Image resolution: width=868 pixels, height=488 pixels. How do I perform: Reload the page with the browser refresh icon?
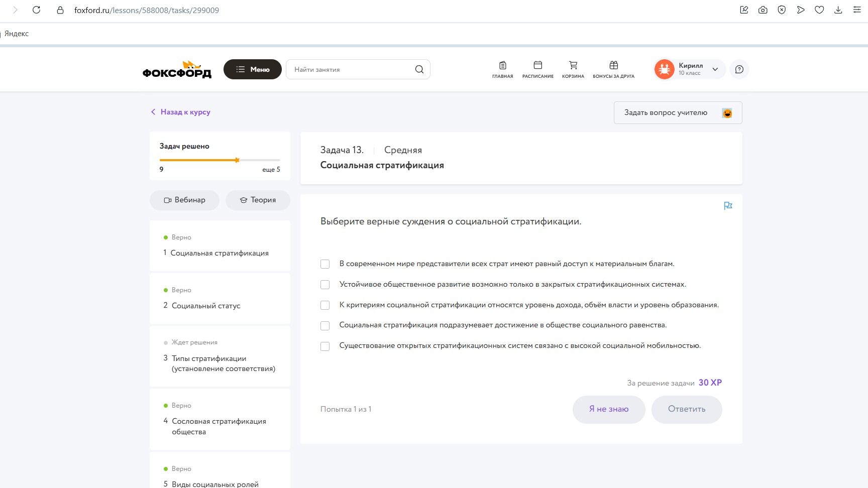point(36,10)
